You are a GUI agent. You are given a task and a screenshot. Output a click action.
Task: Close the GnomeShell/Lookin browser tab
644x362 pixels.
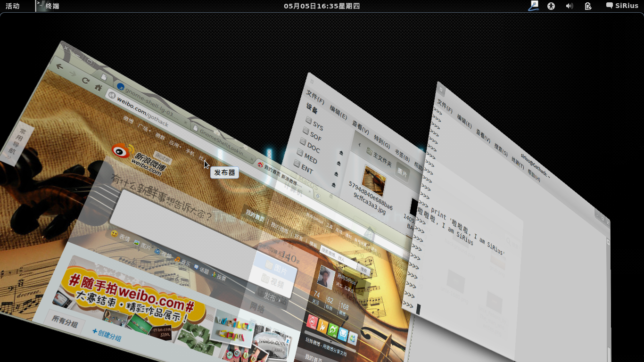coord(252,160)
